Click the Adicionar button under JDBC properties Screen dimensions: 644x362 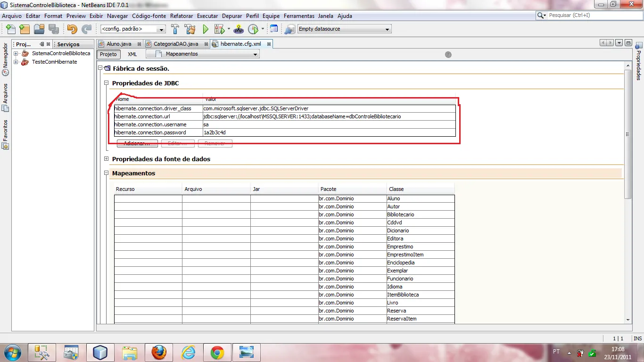pos(137,143)
